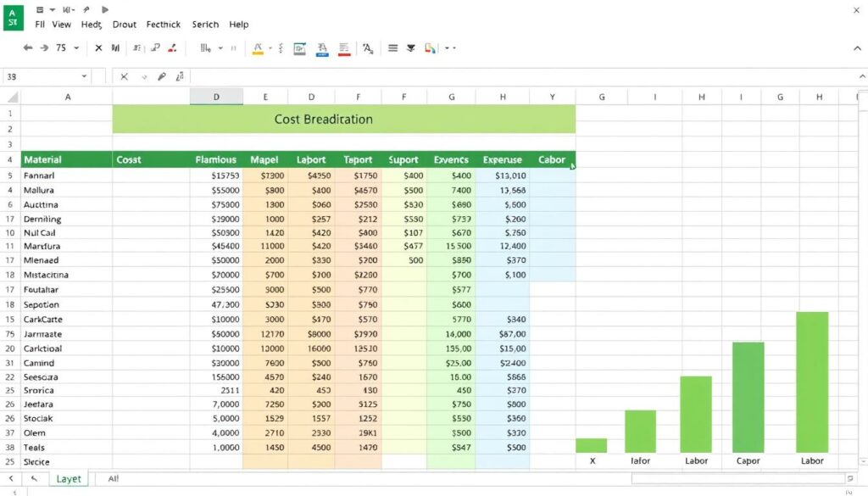Click the red marker toolbar icon
The height and width of the screenshot is (496, 868).
coord(173,48)
